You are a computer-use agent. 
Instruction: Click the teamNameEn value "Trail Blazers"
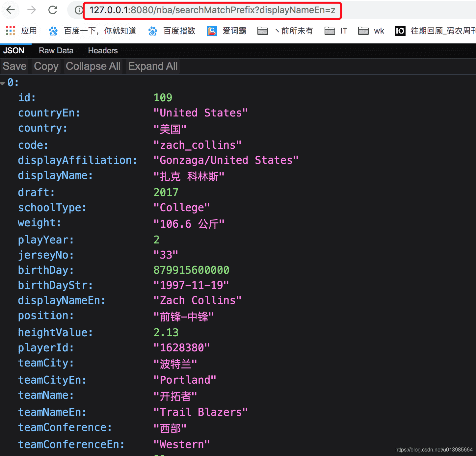click(200, 412)
